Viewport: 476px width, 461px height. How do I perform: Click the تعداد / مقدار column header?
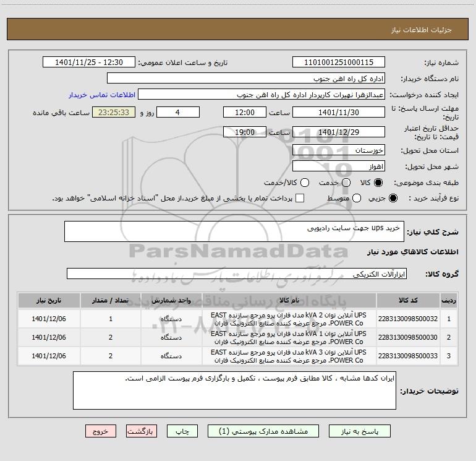point(111,300)
